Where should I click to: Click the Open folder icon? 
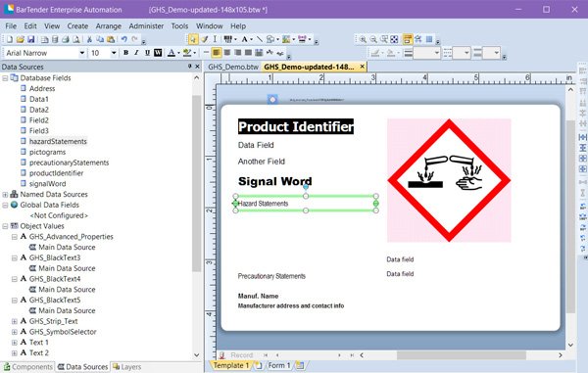click(x=21, y=39)
